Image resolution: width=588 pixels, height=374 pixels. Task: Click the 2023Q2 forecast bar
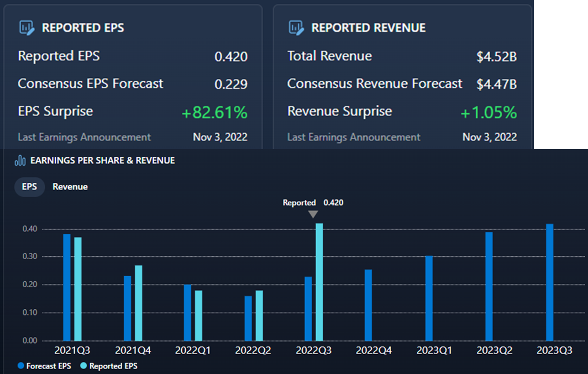click(489, 286)
